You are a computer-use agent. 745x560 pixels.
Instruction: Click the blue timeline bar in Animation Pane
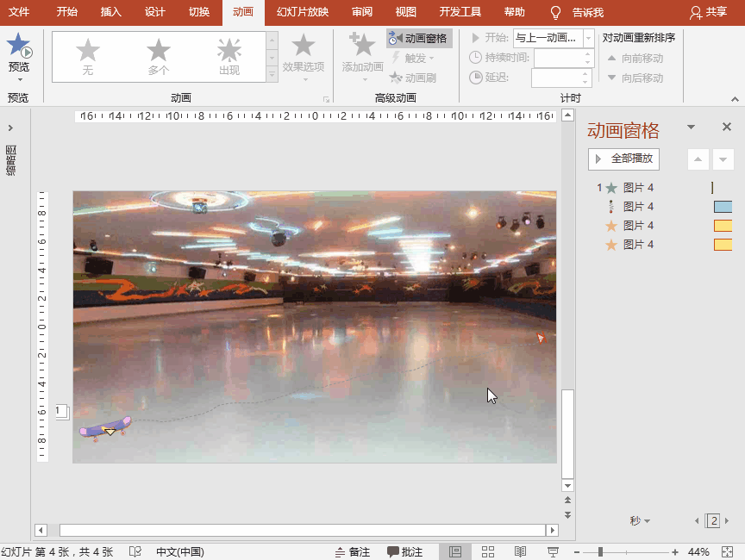pyautogui.click(x=723, y=207)
